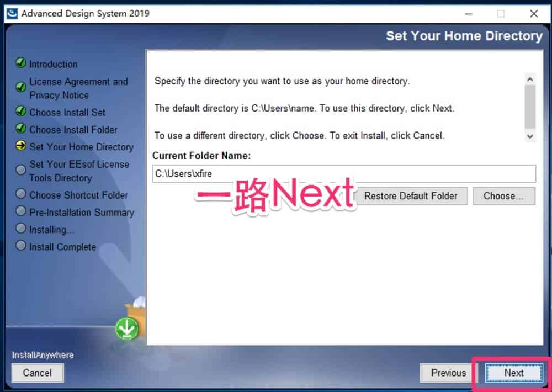Click the Advanced Design System title bar icon
This screenshot has height=392, width=552.
click(x=12, y=14)
